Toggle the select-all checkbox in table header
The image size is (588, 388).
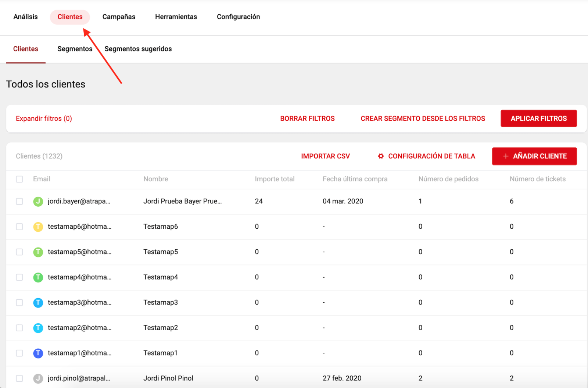pyautogui.click(x=19, y=179)
